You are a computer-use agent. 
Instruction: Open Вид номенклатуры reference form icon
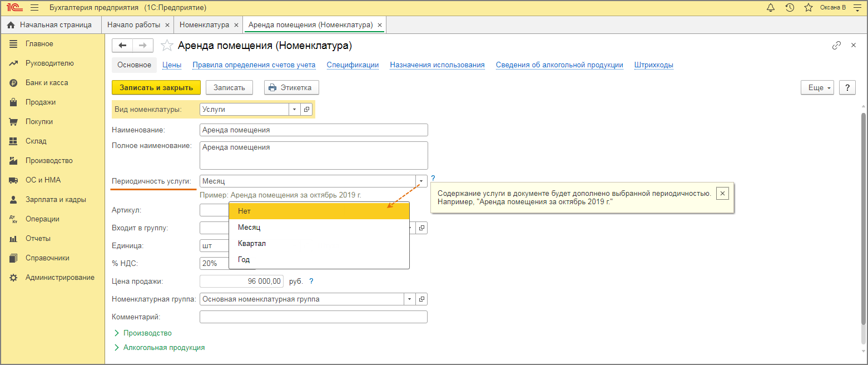coord(306,110)
